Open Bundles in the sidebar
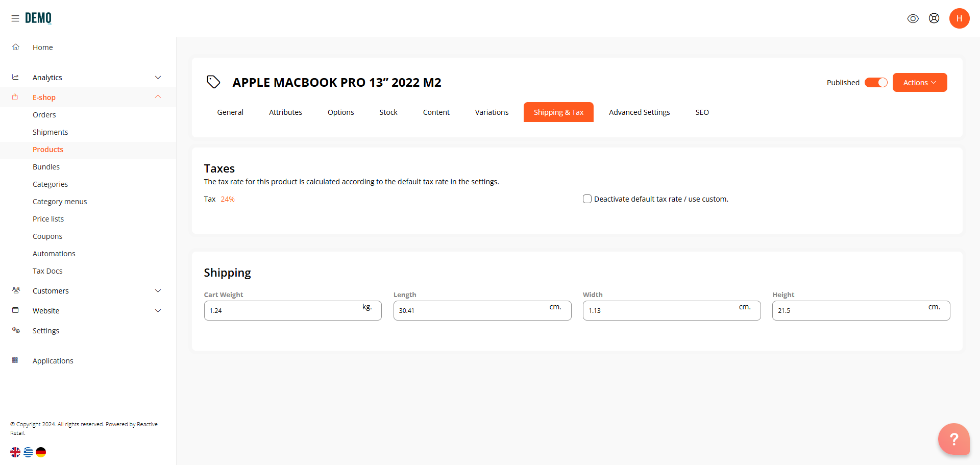This screenshot has width=980, height=465. pyautogui.click(x=46, y=167)
